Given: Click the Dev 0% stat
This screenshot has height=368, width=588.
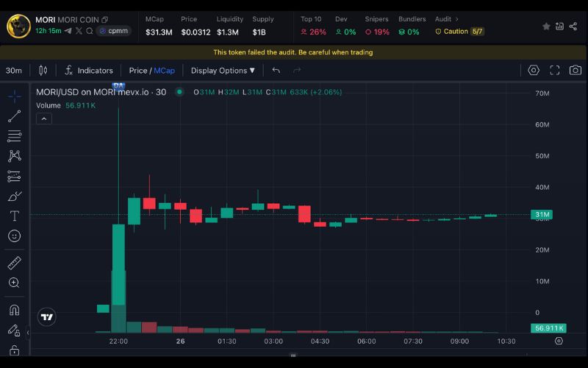Looking at the screenshot, I should point(345,26).
